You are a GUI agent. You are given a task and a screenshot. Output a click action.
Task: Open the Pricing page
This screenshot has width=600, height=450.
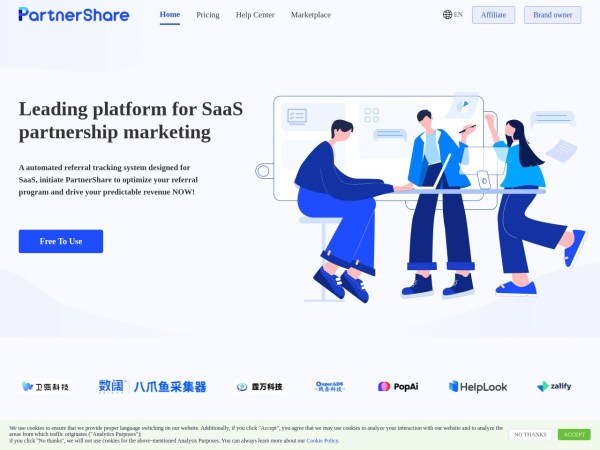click(208, 15)
